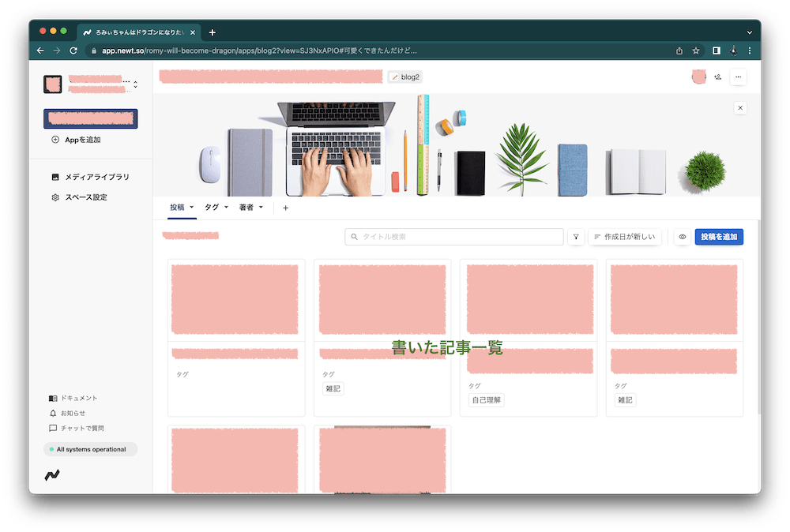Viewport: 790px width, 532px height.
Task: Click the Newt logo at sidebar bottom
Action: pyautogui.click(x=52, y=474)
